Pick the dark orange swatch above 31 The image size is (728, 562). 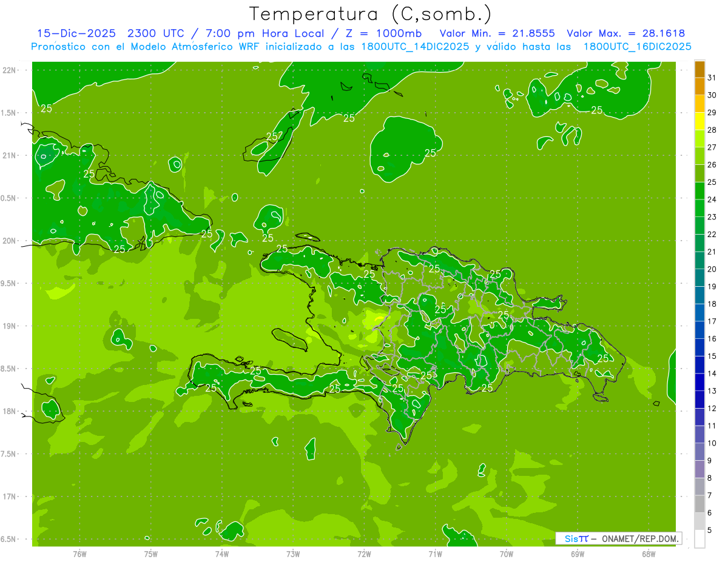point(699,69)
